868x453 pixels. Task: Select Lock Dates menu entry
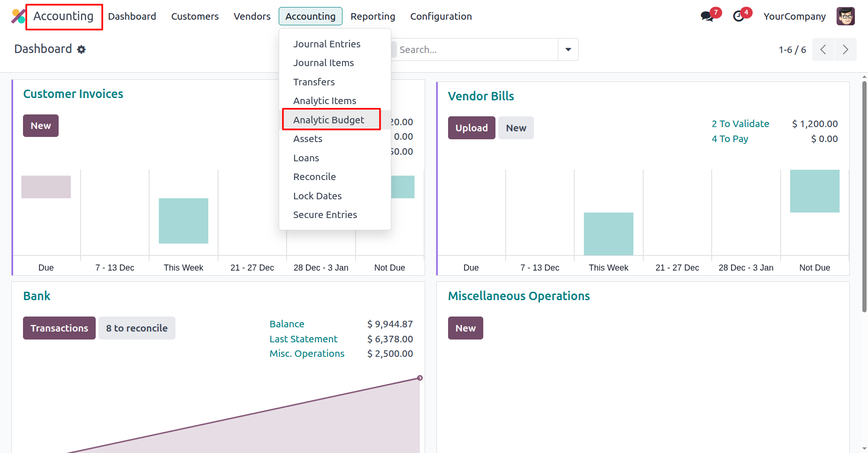317,196
